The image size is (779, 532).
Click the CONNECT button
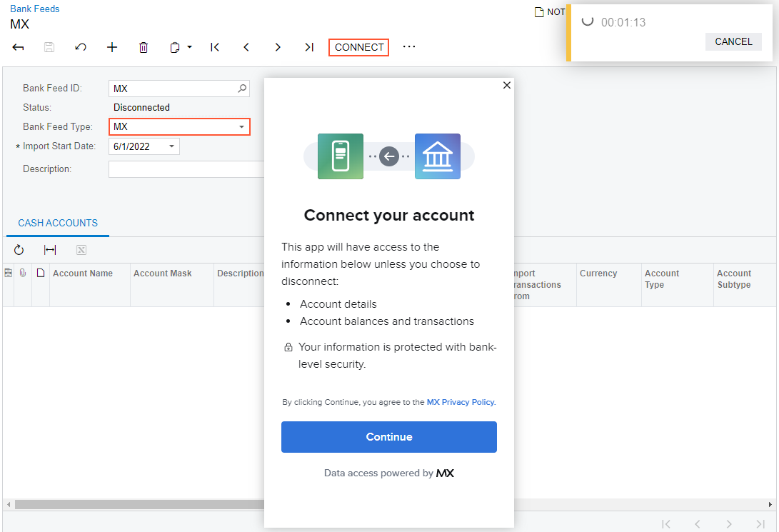(x=359, y=47)
